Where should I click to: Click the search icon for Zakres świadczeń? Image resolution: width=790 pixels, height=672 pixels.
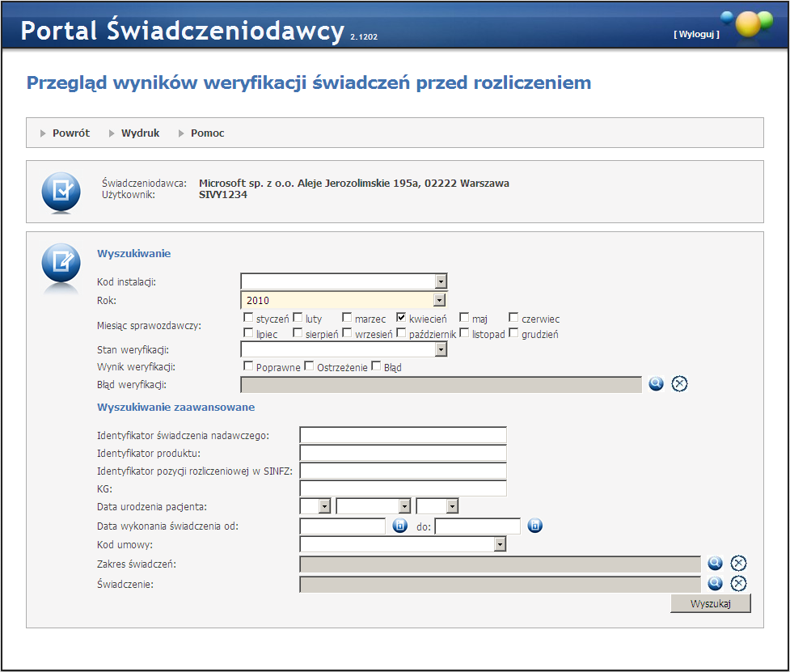[715, 564]
